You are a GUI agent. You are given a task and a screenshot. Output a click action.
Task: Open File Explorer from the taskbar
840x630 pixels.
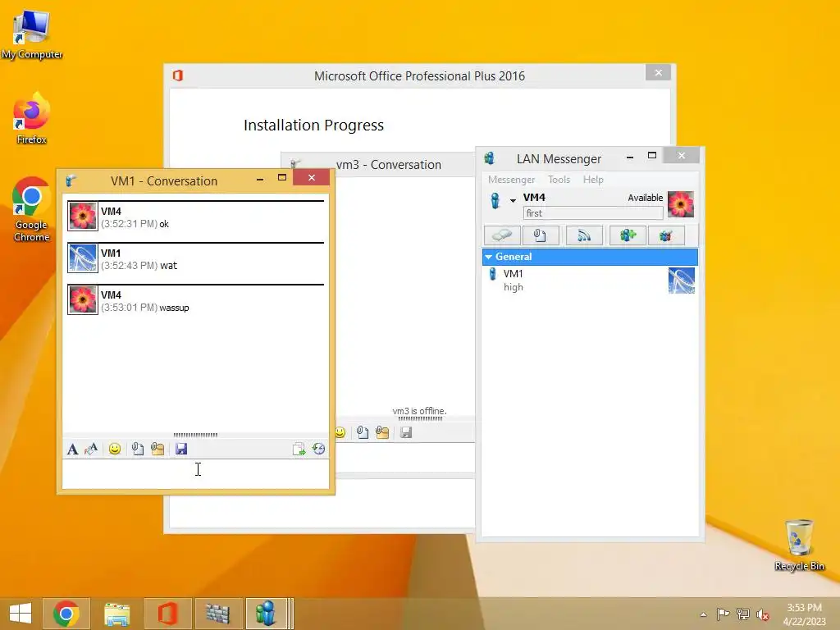point(116,614)
